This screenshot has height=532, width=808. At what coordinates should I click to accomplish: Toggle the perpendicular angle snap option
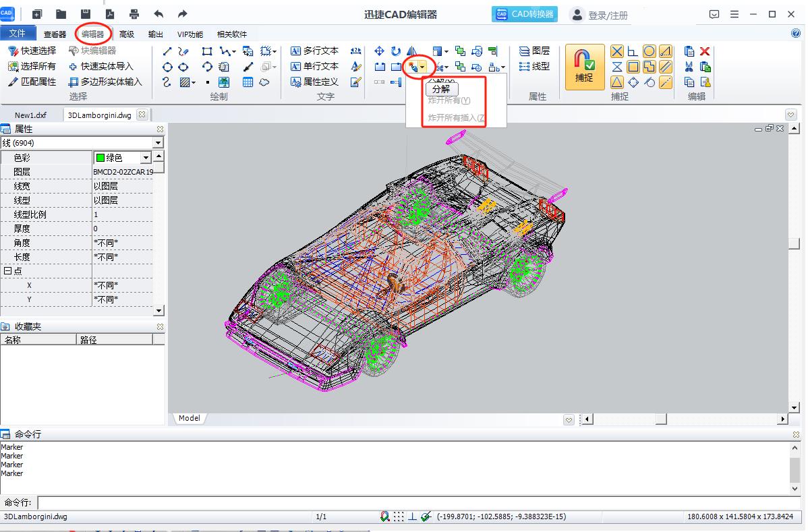[633, 51]
